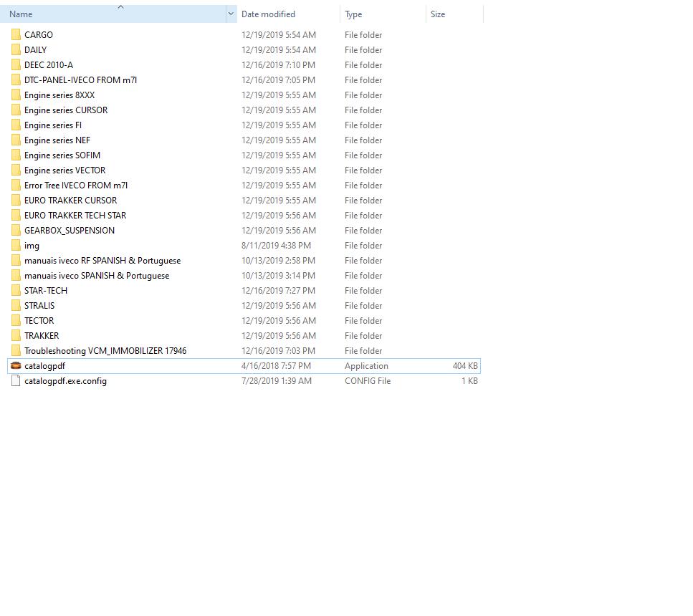The image size is (693, 616).
Task: Click the DTC-PANEL-IVECO FROM m7I folder icon
Action: pyautogui.click(x=16, y=80)
